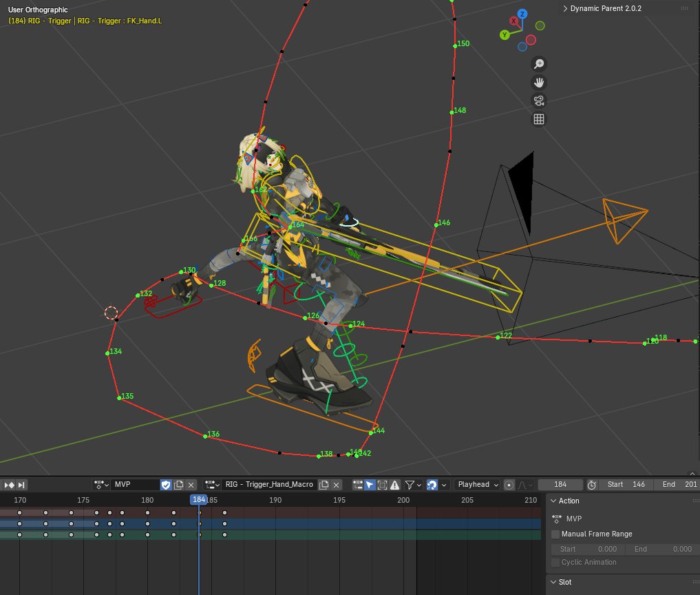
Task: Unassign the RIG - Trigger_Hand_Macro slot with X
Action: pyautogui.click(x=337, y=485)
